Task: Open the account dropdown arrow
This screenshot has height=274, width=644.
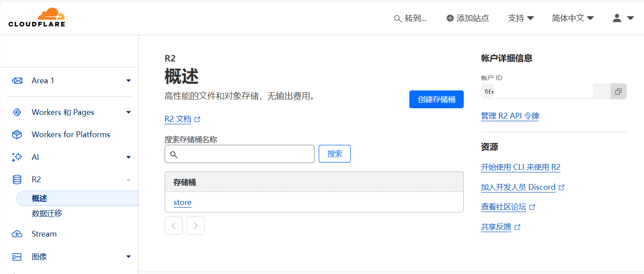Action: point(630,18)
